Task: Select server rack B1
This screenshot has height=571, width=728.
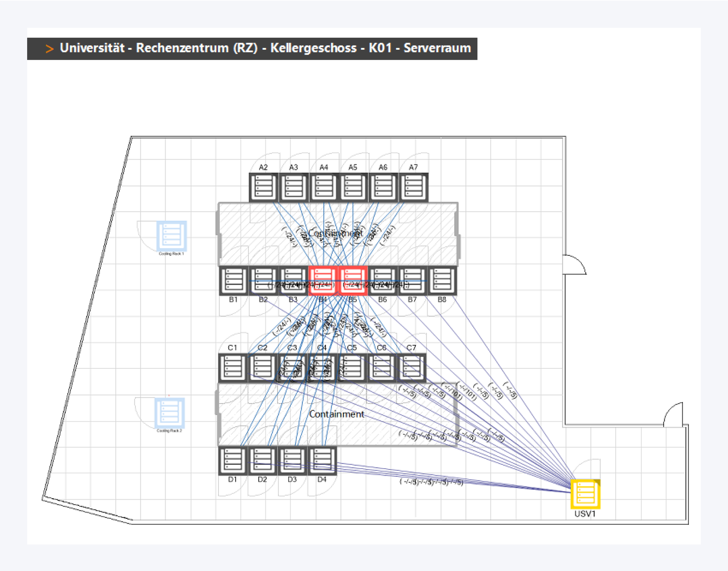Action: [233, 280]
